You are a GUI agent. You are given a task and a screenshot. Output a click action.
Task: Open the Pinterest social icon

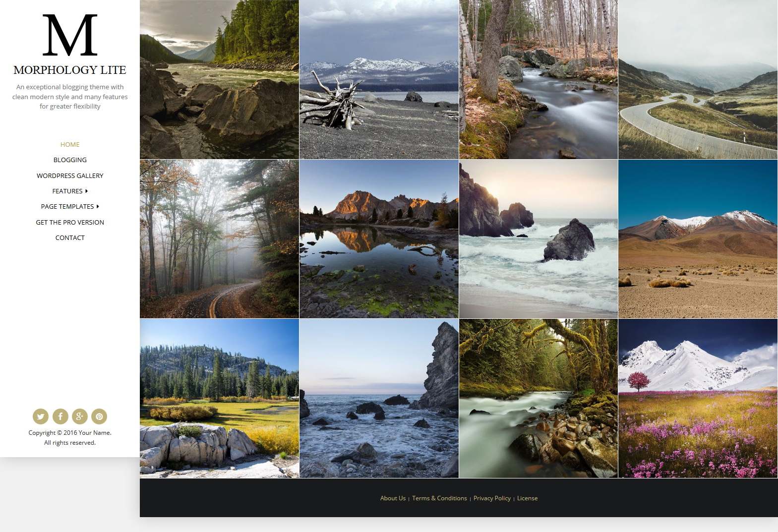tap(99, 416)
